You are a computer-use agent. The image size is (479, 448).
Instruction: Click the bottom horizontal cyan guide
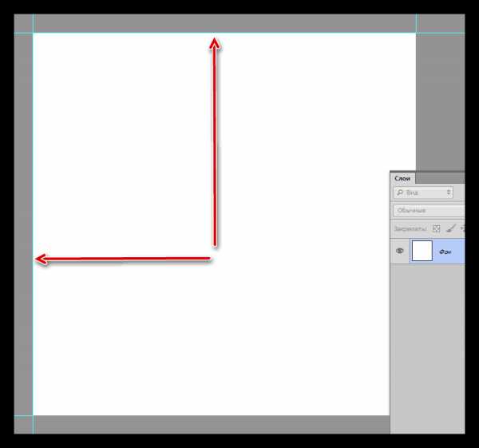[x=23, y=415]
